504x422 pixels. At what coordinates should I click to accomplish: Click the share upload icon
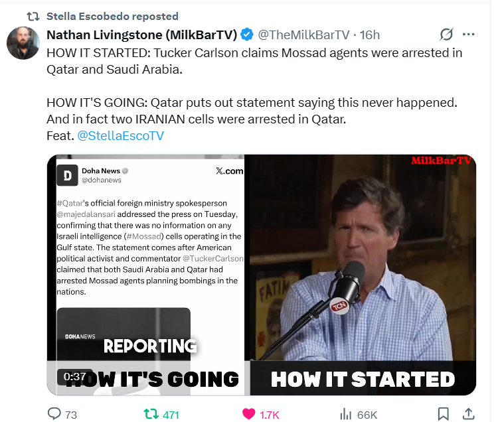click(468, 414)
